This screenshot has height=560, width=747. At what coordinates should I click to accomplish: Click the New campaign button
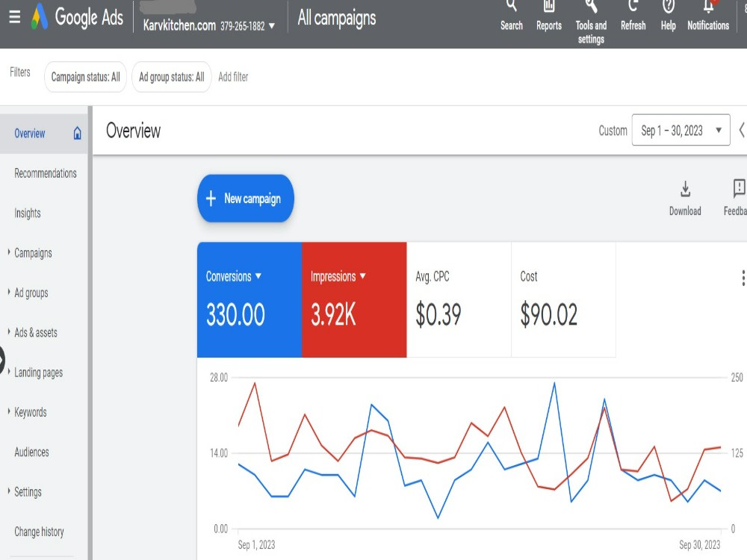[245, 199]
